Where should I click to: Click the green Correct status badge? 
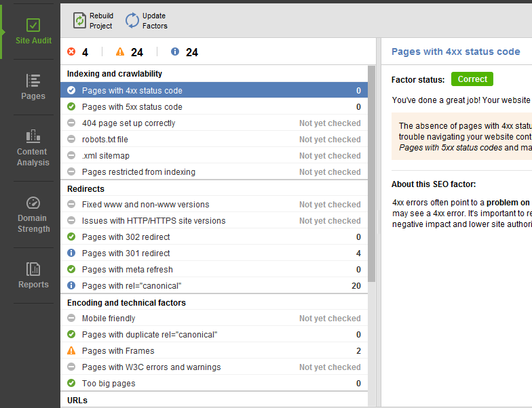pos(472,79)
